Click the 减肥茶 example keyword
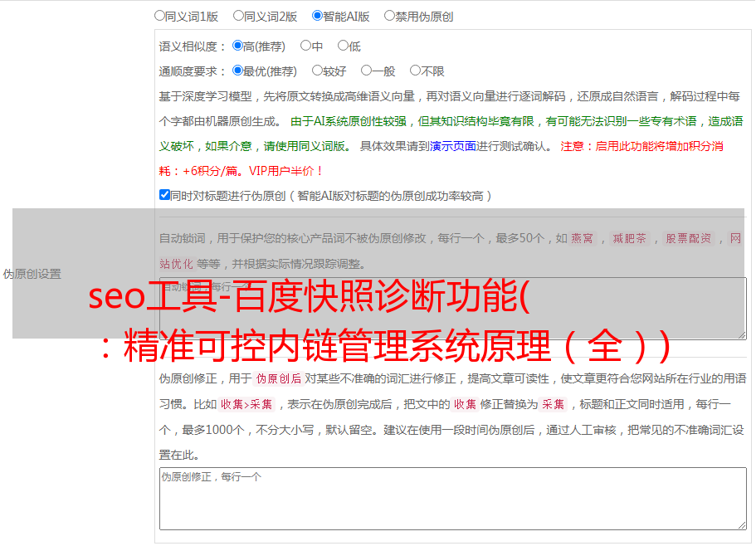 pyautogui.click(x=630, y=238)
